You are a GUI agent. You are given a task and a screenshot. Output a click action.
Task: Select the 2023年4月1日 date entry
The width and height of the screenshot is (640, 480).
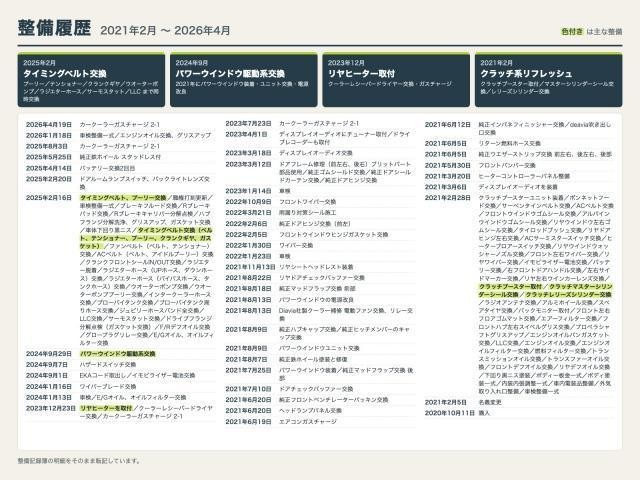[x=246, y=134]
